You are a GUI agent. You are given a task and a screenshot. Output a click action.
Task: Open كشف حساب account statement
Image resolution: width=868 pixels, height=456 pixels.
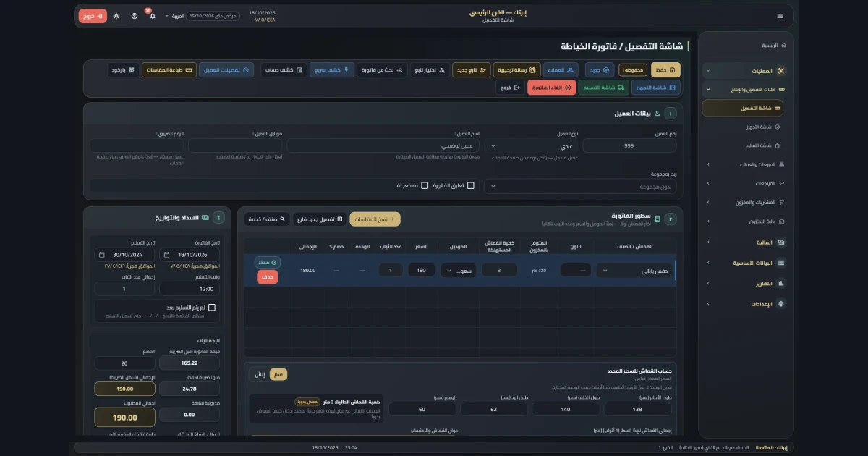284,70
